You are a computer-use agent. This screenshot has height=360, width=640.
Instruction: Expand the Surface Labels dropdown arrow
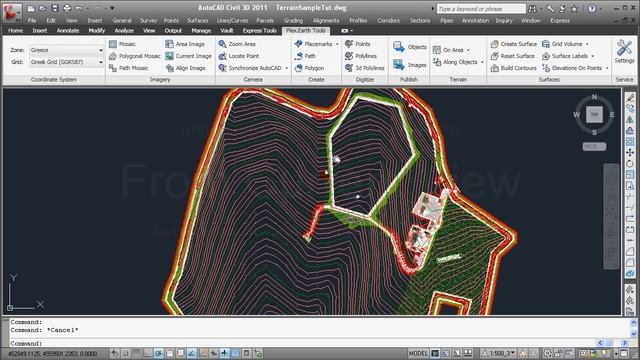593,56
